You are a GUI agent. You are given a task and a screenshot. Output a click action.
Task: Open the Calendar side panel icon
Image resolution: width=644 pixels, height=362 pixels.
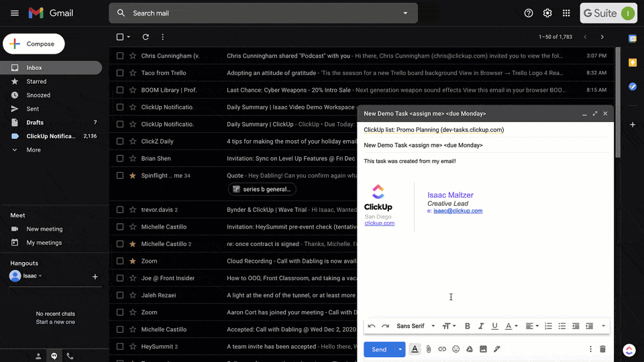pyautogui.click(x=633, y=39)
